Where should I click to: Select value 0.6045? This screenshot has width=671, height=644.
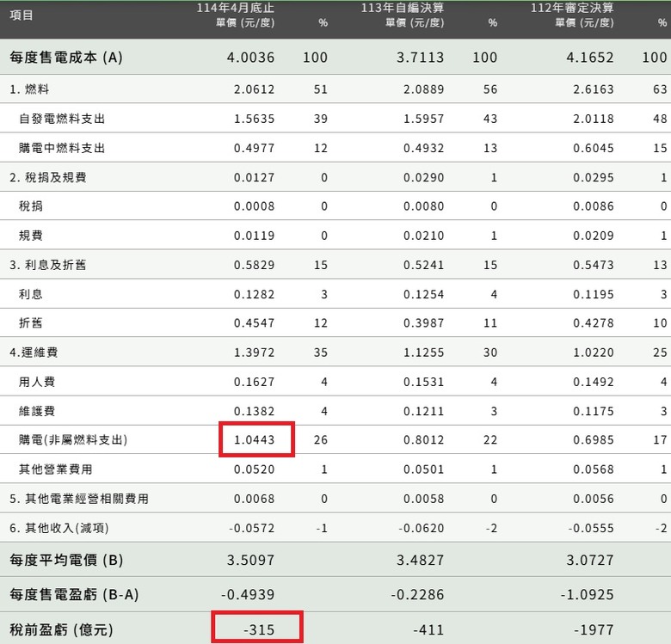(x=594, y=148)
